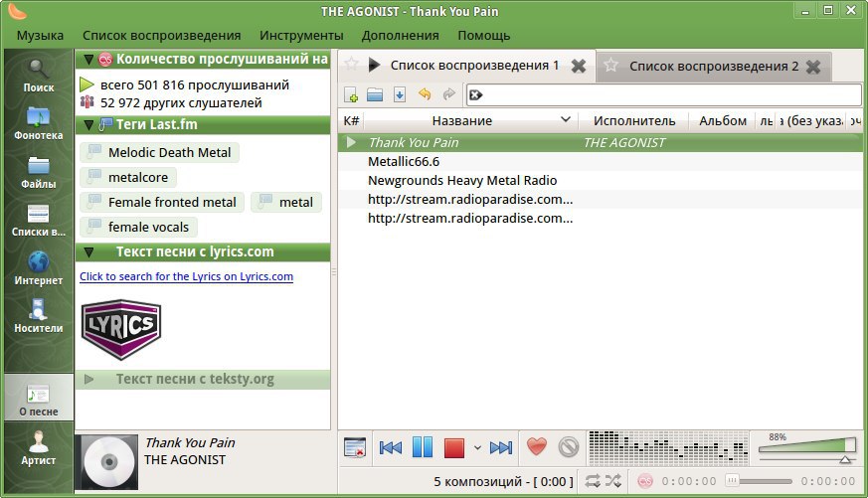
Task: Open the Артист artist info view
Action: coord(38,448)
